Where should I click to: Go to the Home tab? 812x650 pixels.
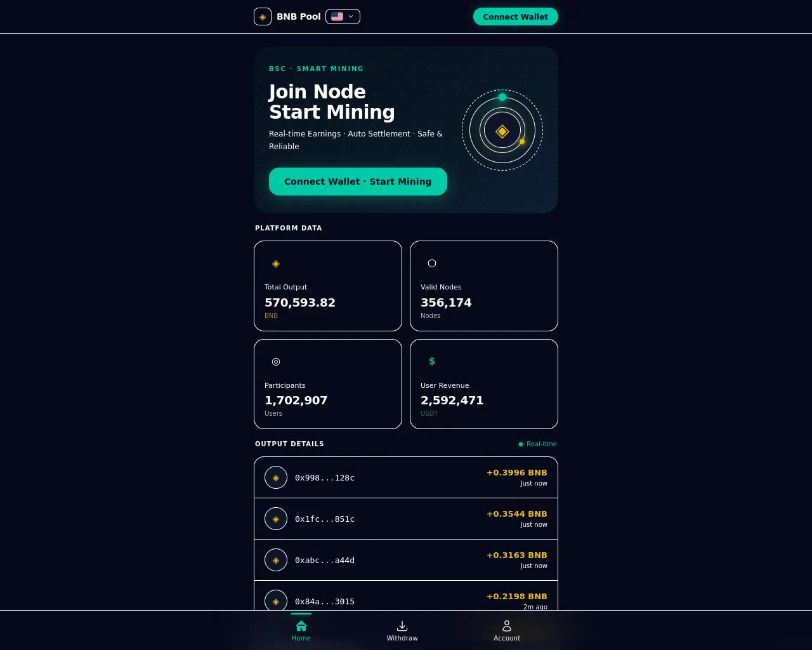[x=301, y=631]
